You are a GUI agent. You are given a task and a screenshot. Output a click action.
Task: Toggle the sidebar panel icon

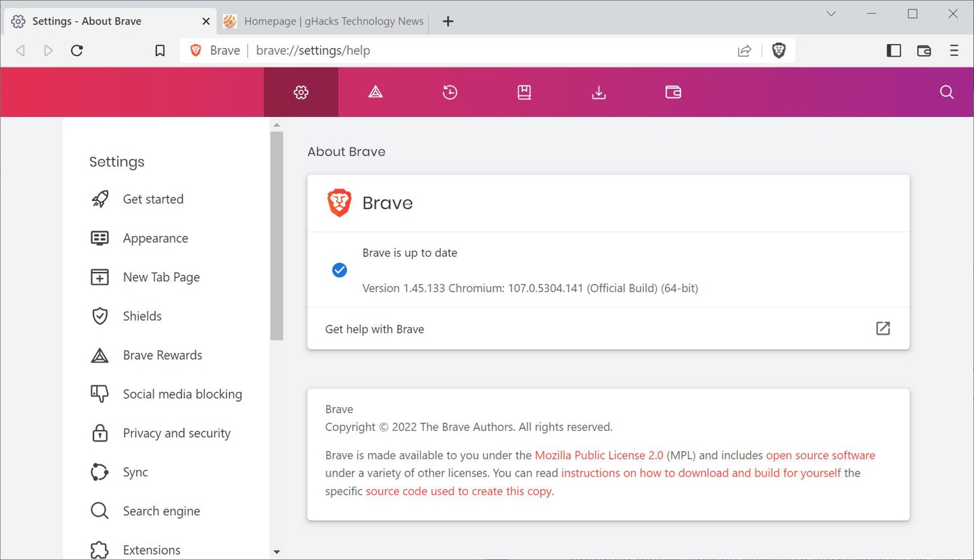(894, 50)
